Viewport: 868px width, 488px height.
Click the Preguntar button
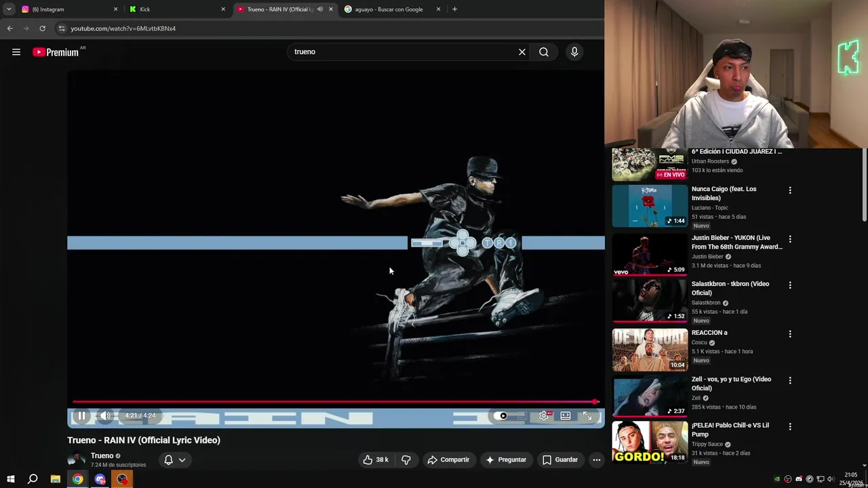click(506, 460)
